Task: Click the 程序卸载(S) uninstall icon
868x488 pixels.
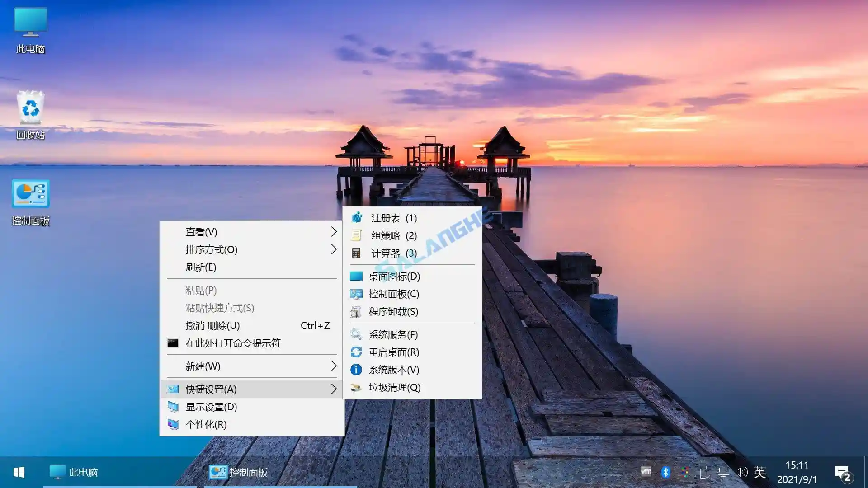Action: pos(356,312)
